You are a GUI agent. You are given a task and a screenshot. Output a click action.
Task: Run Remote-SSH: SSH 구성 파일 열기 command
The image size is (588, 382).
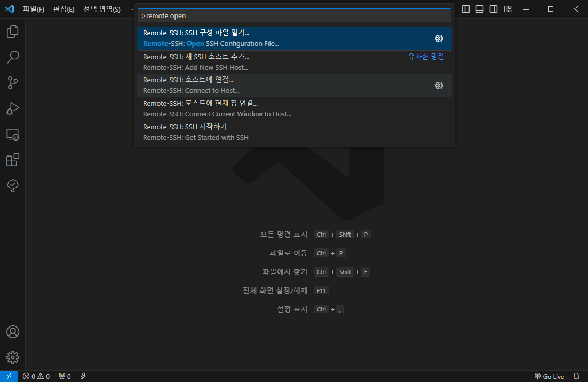pos(295,38)
